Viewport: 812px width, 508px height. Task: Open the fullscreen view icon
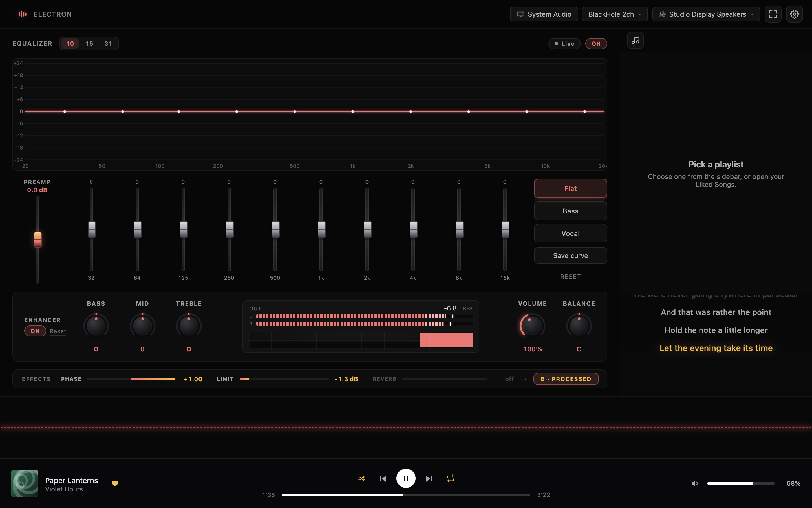click(x=773, y=14)
